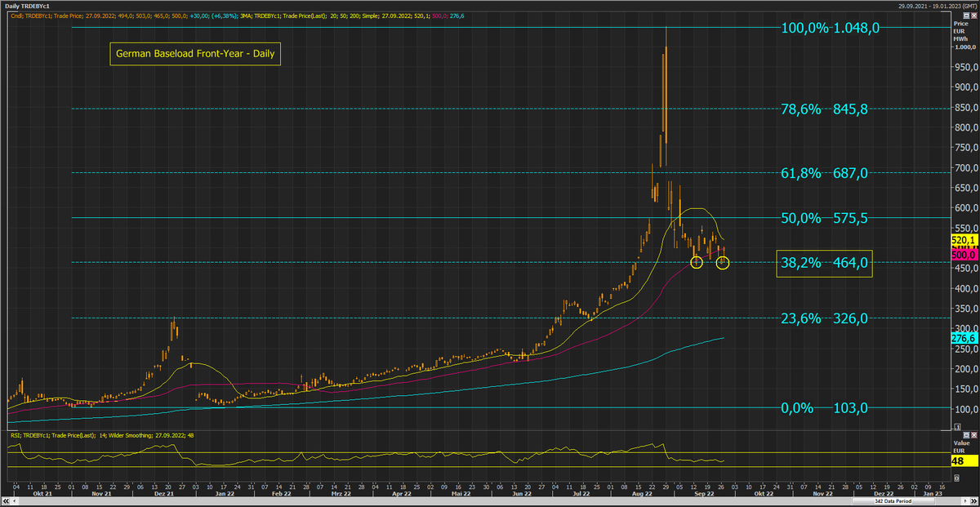Jump to chart start with double-left arrow
The image size is (980, 507).
[6, 501]
